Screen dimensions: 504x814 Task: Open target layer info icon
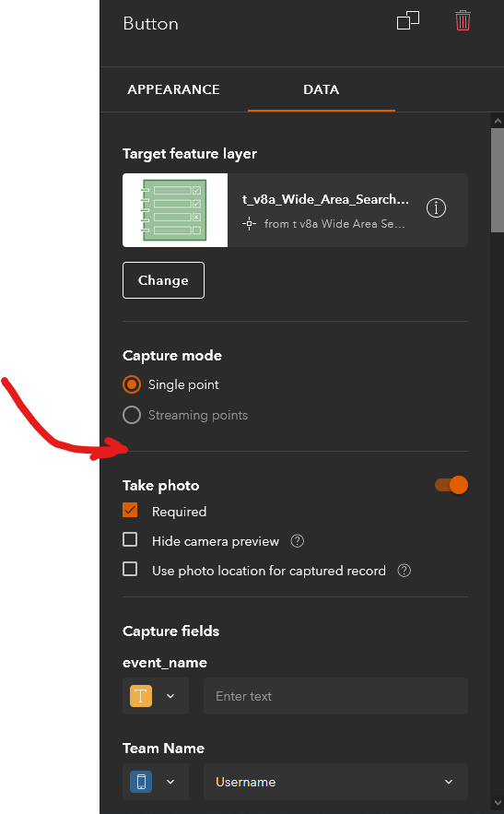(436, 208)
